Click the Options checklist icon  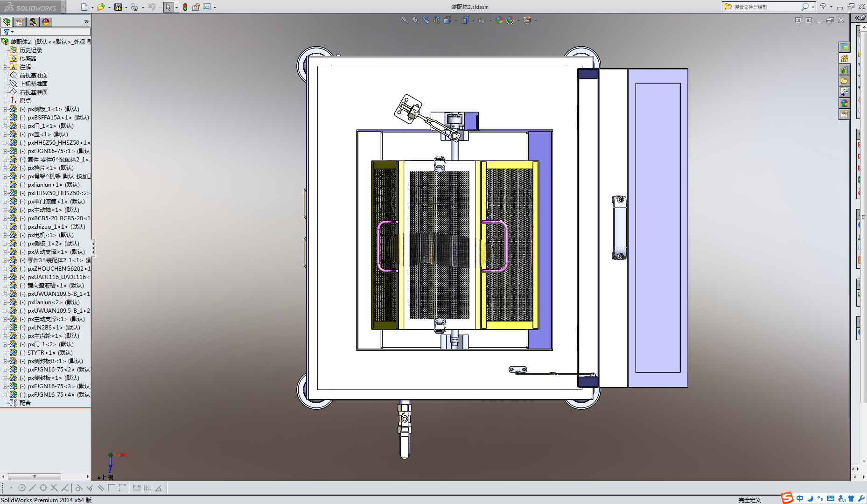tap(207, 7)
